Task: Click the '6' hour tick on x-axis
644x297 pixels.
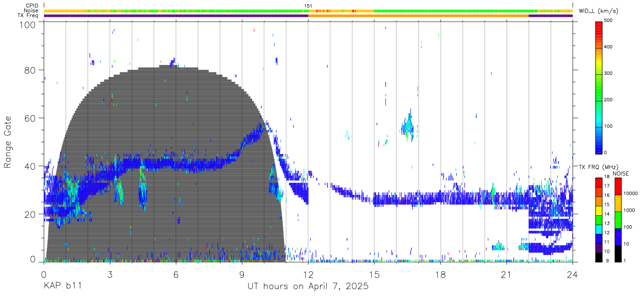Action: pos(176,275)
